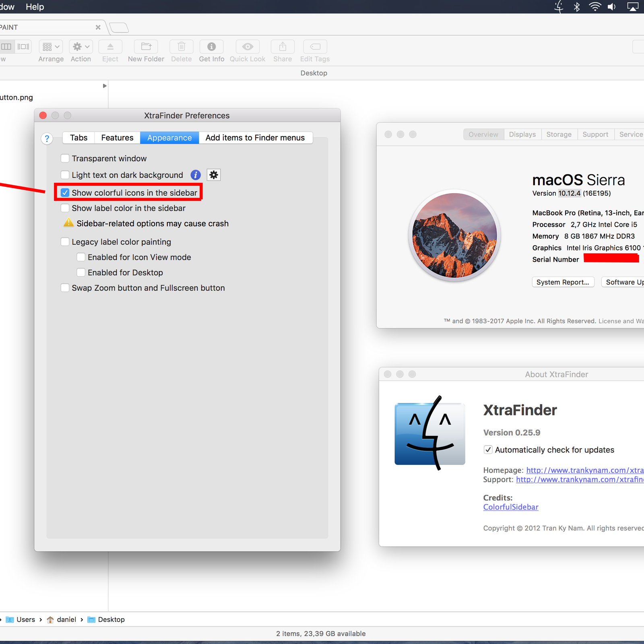Select the Overview tab in About This Mac
The height and width of the screenshot is (644, 644).
click(483, 134)
